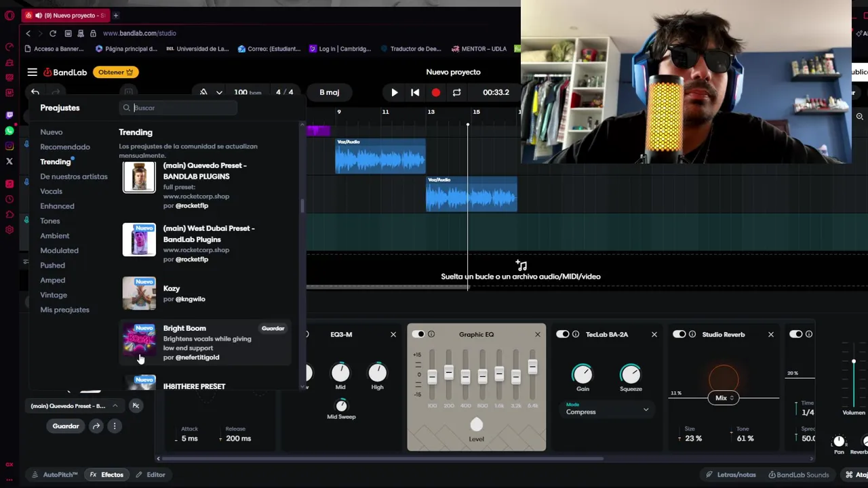Select the Trending preset category

[56, 162]
